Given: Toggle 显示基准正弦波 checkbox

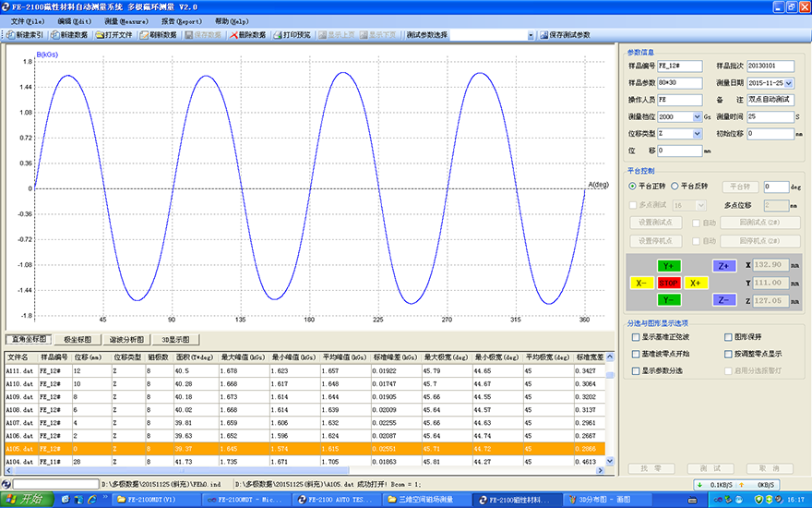Looking at the screenshot, I should [x=636, y=337].
